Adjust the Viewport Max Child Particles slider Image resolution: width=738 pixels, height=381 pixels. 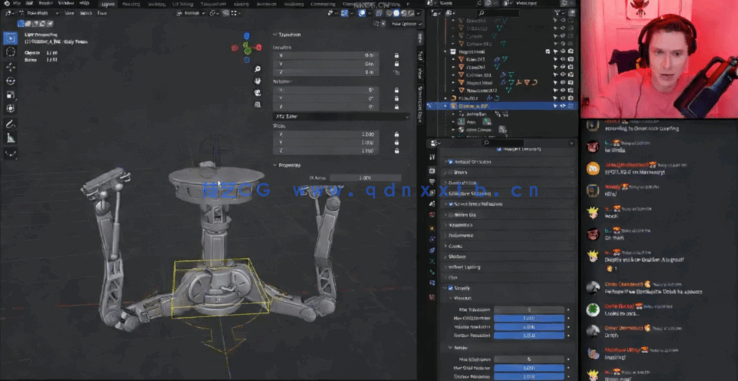(529, 318)
